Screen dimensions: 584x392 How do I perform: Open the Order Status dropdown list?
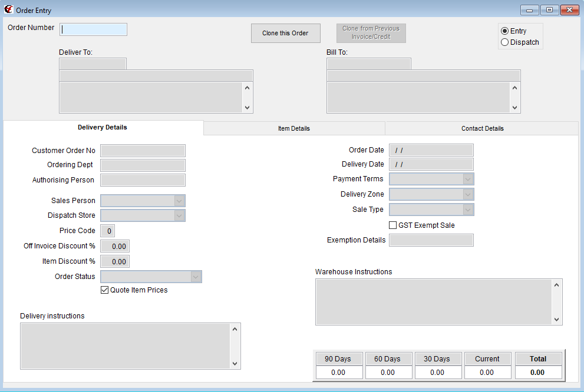196,277
